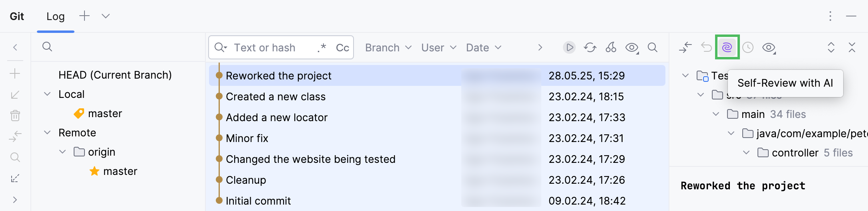Toggle regex option in search field
Image resolution: width=868 pixels, height=211 pixels.
coord(321,48)
